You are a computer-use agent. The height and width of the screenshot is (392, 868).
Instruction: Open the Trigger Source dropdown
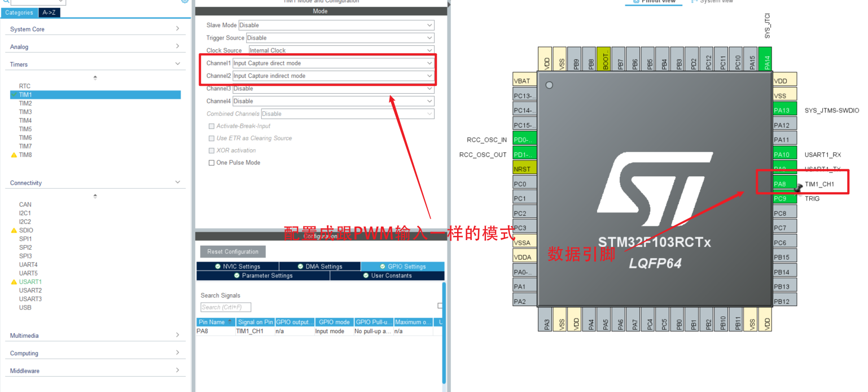tap(340, 38)
